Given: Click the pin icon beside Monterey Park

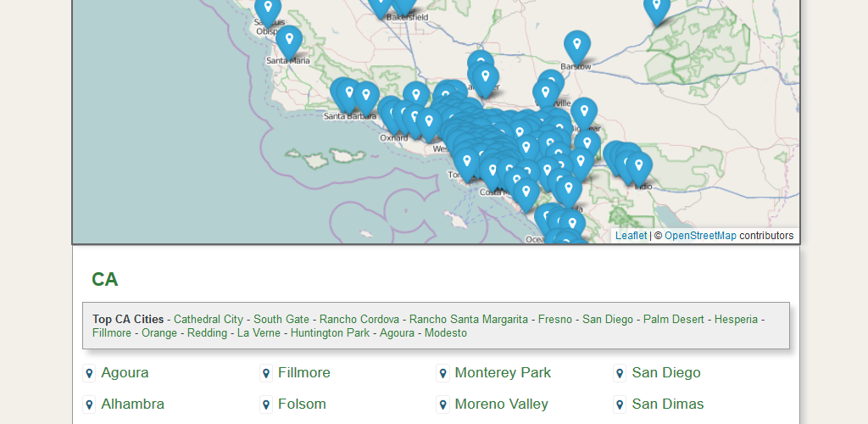Looking at the screenshot, I should pos(442,373).
